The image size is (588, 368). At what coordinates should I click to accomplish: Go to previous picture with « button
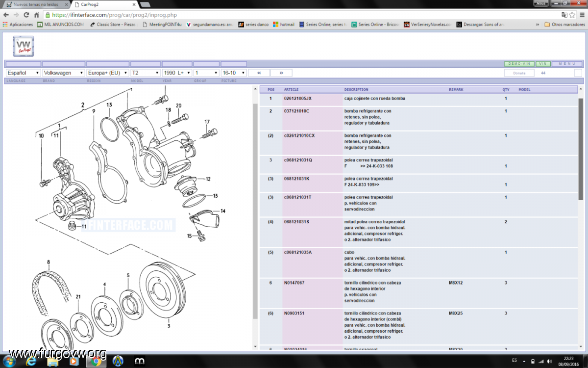click(259, 73)
